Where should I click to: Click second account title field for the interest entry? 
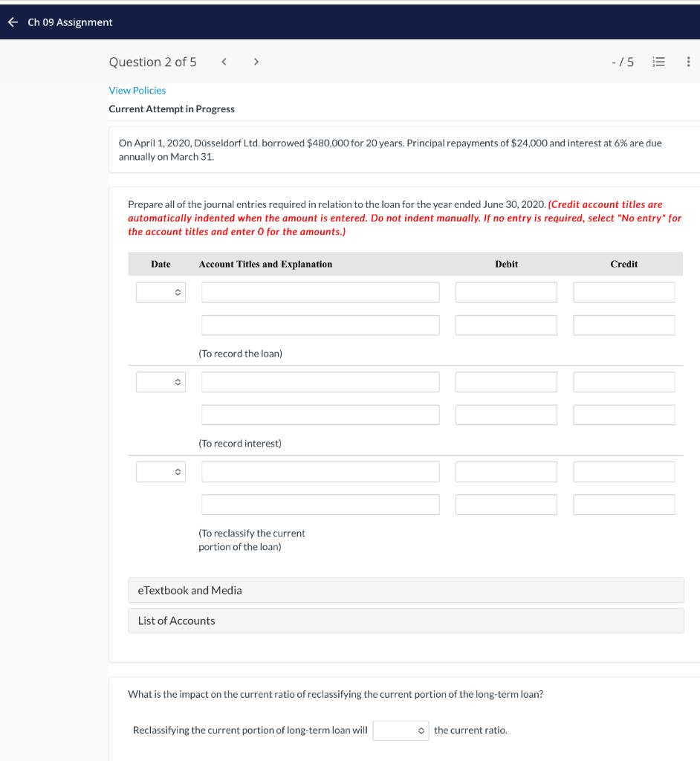point(320,415)
